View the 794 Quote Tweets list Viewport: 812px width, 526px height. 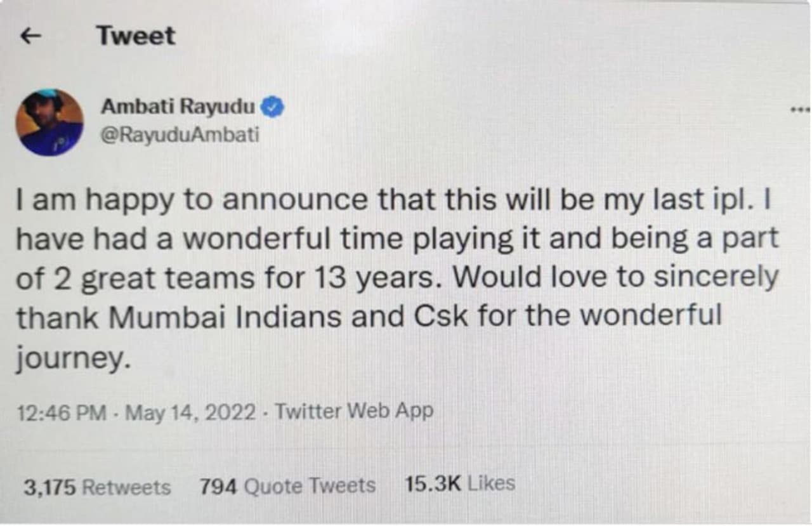point(287,486)
